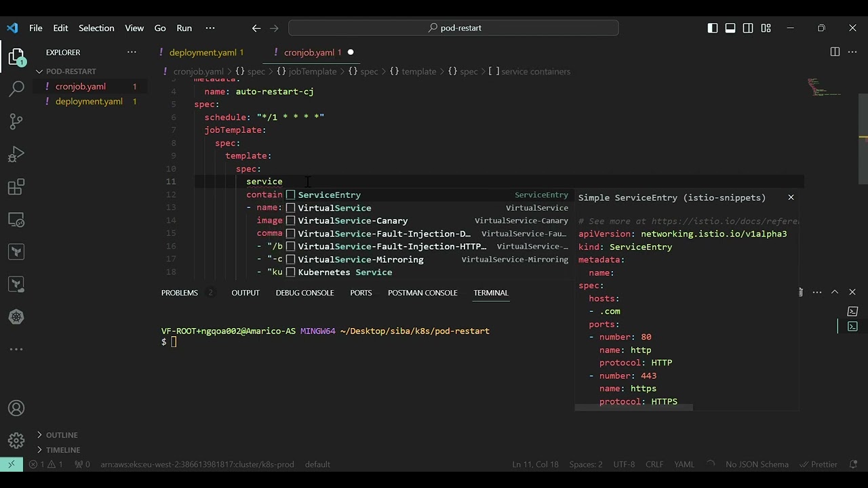Click the remote window status icon

click(x=11, y=464)
